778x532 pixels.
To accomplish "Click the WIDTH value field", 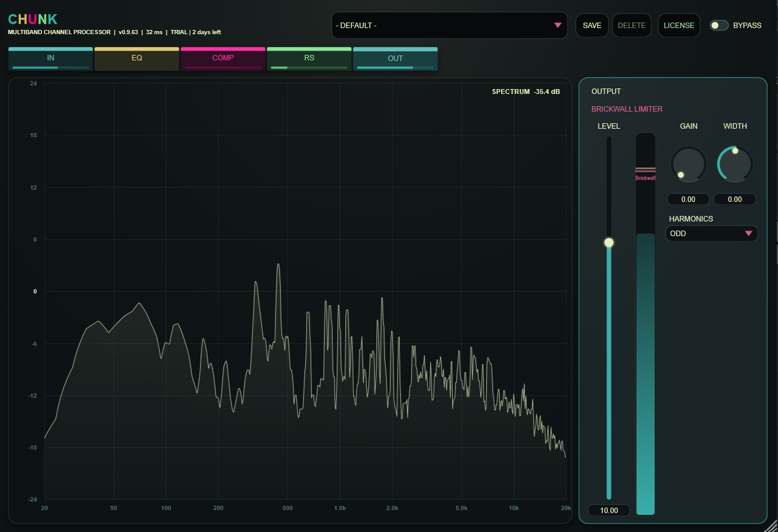I will (x=735, y=199).
